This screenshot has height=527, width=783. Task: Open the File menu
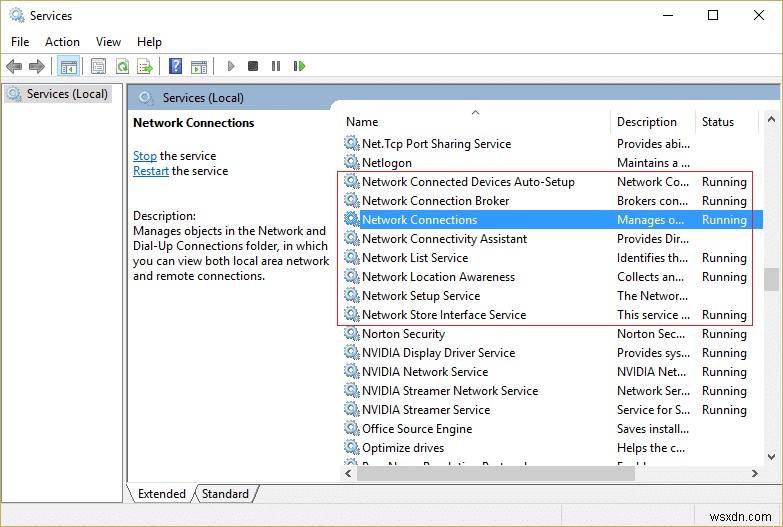point(20,42)
